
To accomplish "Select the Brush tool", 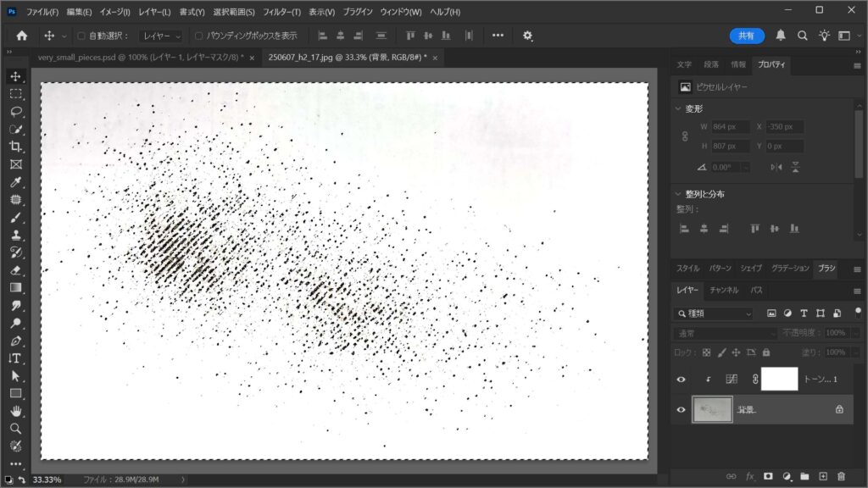I will click(15, 218).
